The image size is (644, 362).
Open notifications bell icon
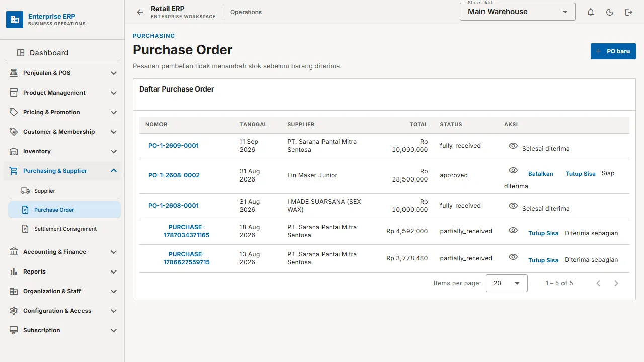tap(591, 12)
